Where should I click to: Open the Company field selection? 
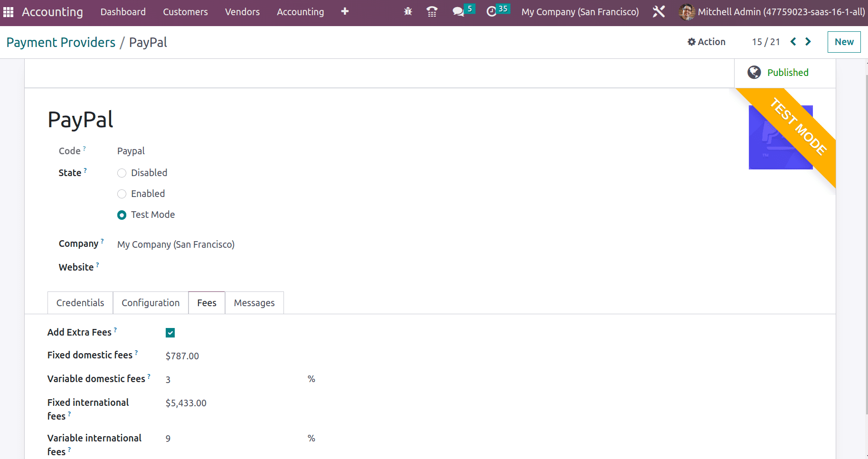176,244
